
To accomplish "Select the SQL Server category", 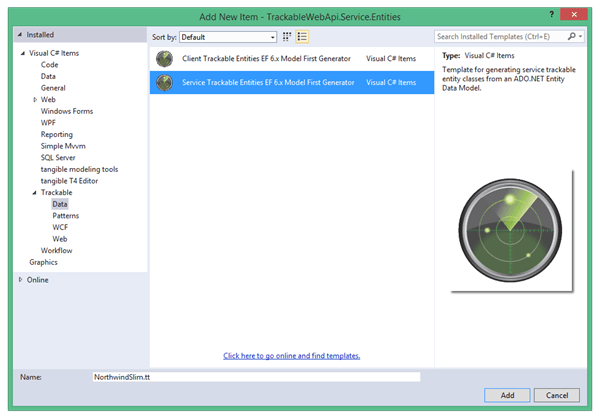I will [x=58, y=158].
